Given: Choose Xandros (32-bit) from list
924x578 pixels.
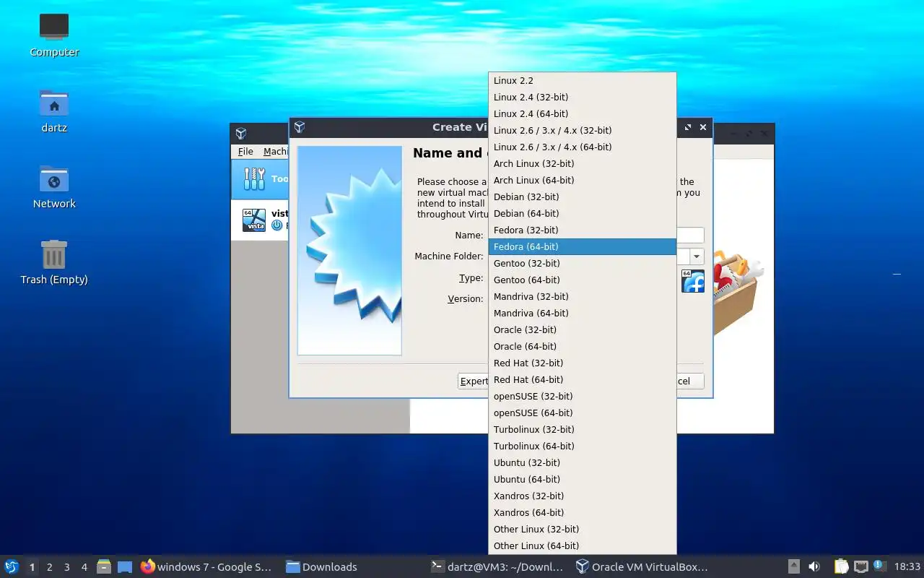Looking at the screenshot, I should pos(583,496).
